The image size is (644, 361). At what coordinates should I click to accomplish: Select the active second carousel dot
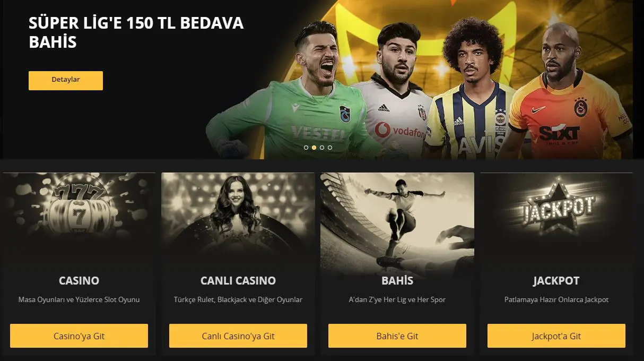314,148
